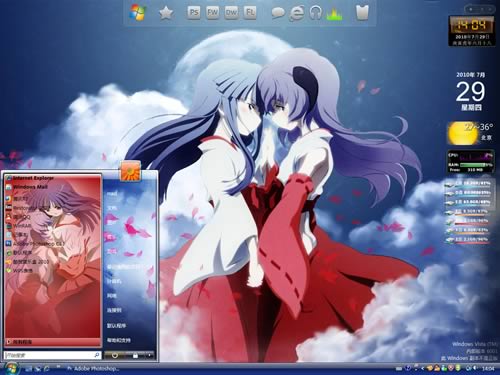The height and width of the screenshot is (375, 500).
Task: Click the power button in Start menu
Action: pos(115,356)
